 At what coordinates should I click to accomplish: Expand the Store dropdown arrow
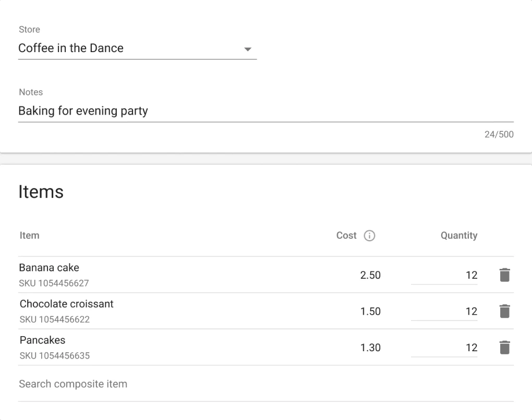[248, 50]
